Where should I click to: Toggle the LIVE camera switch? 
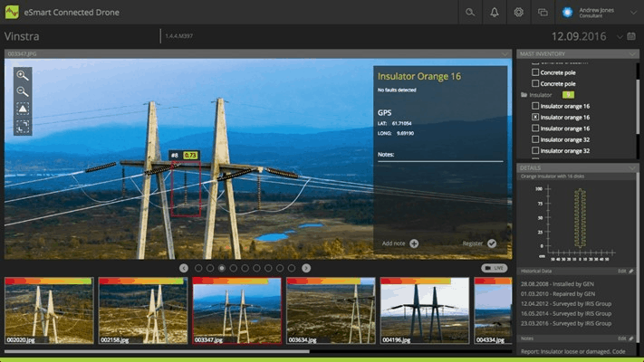pyautogui.click(x=494, y=268)
